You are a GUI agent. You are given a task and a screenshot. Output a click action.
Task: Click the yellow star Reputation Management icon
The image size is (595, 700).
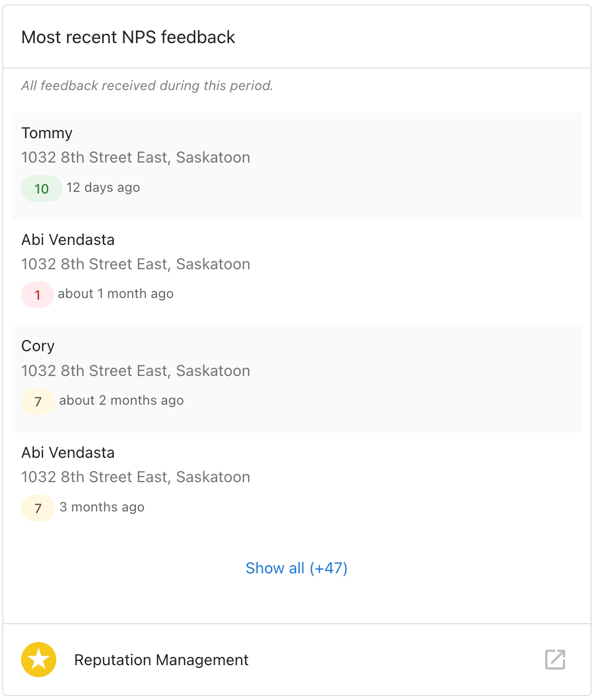39,660
